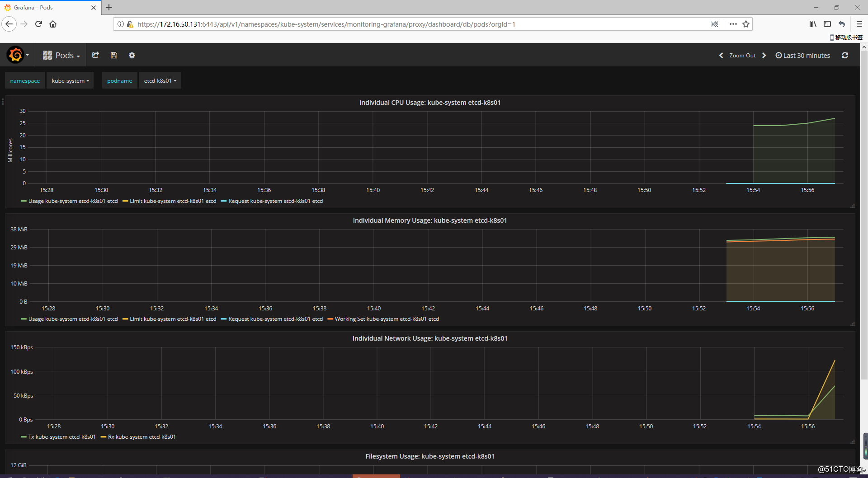Open dashboard settings gear icon
Image resolution: width=868 pixels, height=478 pixels.
tap(132, 55)
